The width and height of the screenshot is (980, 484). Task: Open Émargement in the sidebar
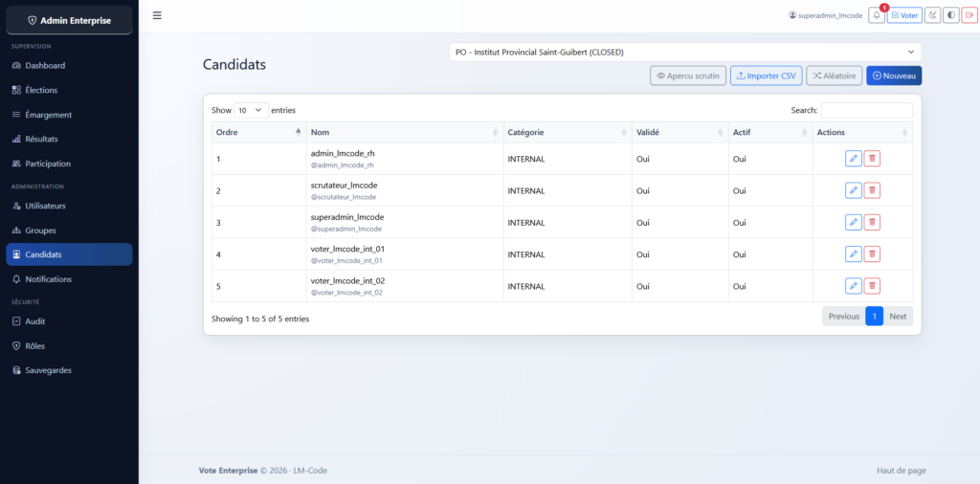click(x=48, y=115)
